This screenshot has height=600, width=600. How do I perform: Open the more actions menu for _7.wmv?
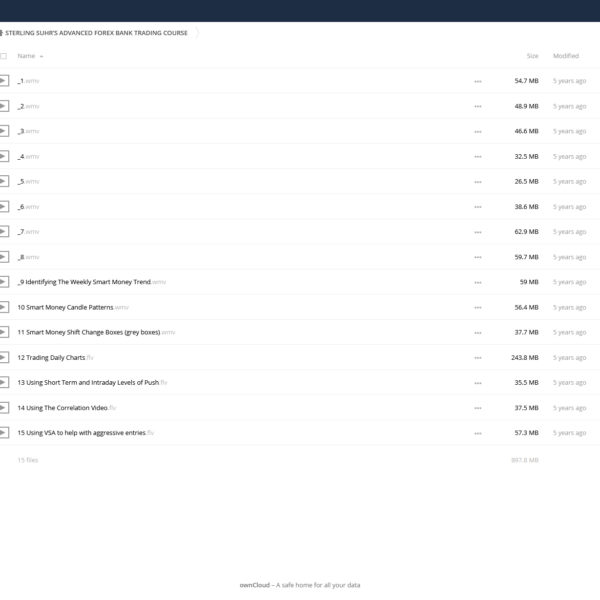tap(478, 232)
